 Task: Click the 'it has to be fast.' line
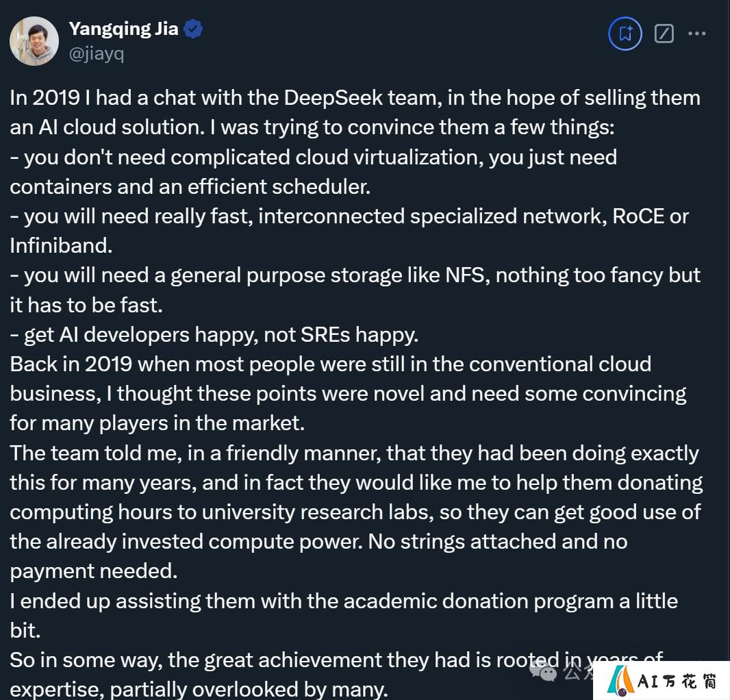point(86,305)
